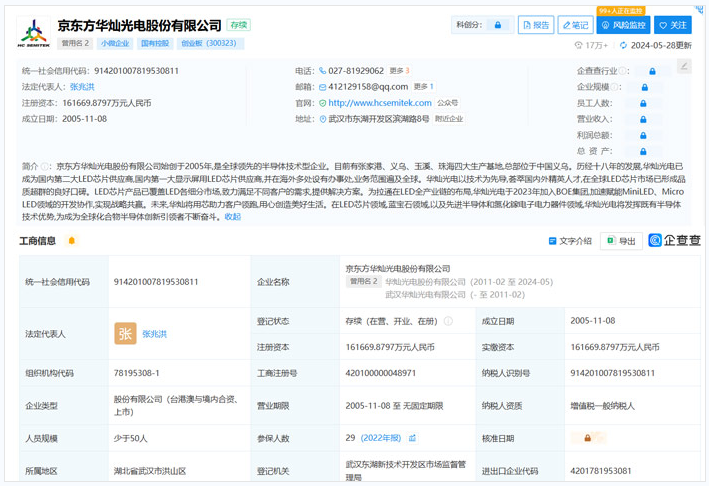Viewport: 709px width, 486px height.
Task: Select the 小微企业 tag
Action: [x=115, y=43]
